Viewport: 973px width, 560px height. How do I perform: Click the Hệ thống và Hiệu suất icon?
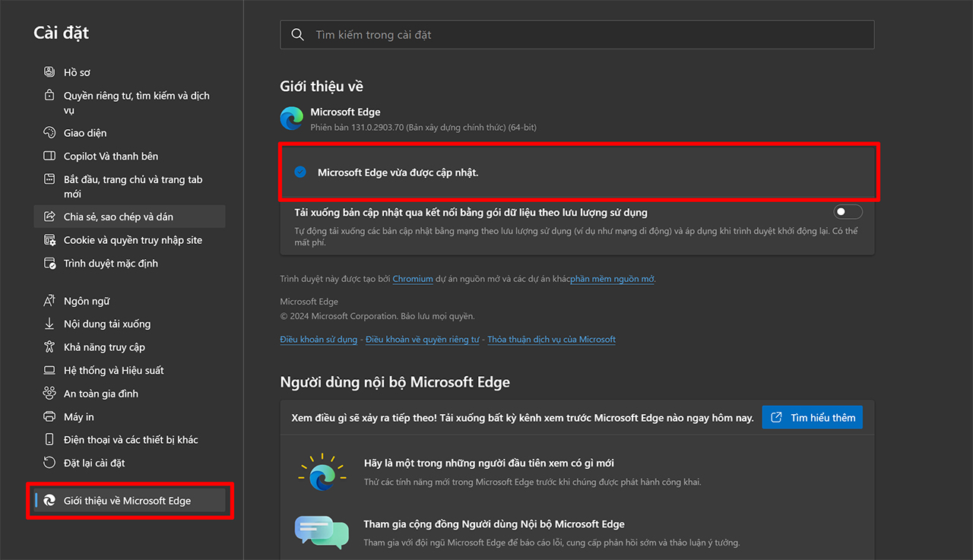pyautogui.click(x=49, y=371)
